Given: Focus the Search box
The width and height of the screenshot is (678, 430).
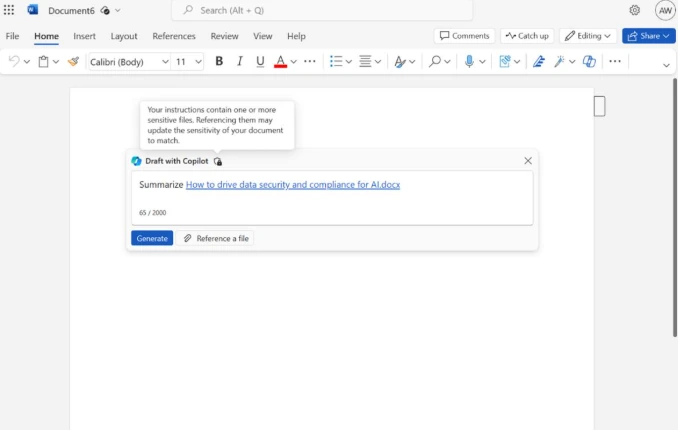Looking at the screenshot, I should pyautogui.click(x=322, y=10).
